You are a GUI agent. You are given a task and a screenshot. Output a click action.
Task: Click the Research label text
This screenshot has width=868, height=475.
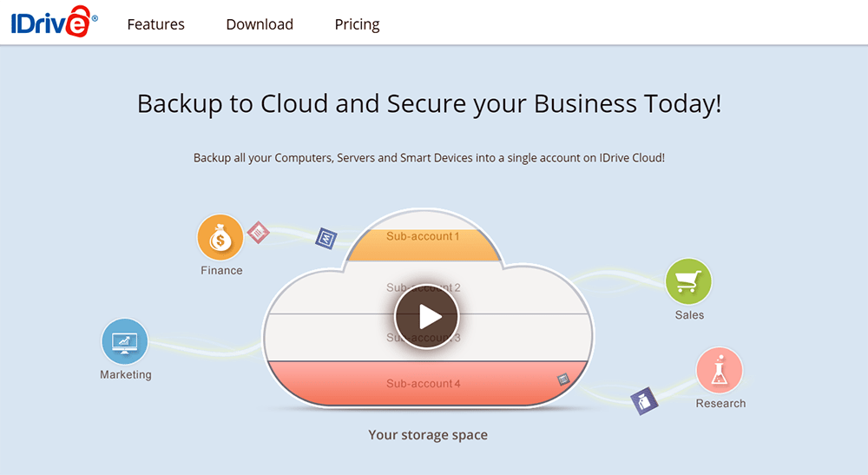pos(720,404)
